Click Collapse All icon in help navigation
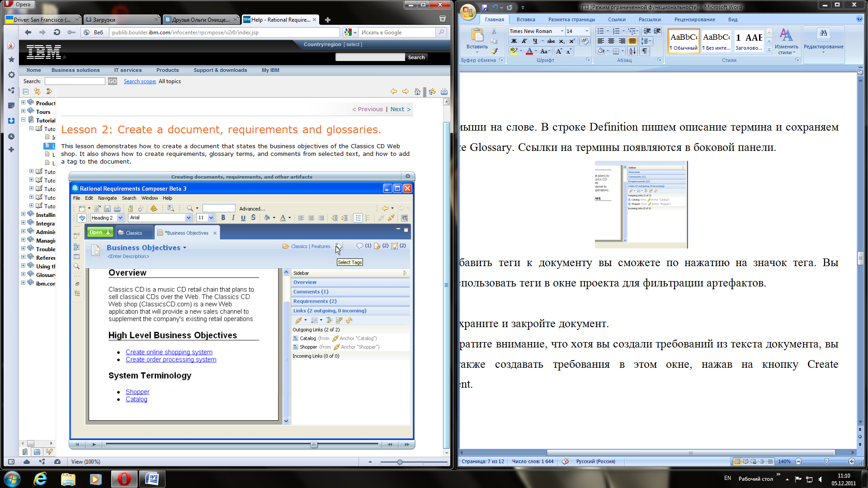 point(26,91)
